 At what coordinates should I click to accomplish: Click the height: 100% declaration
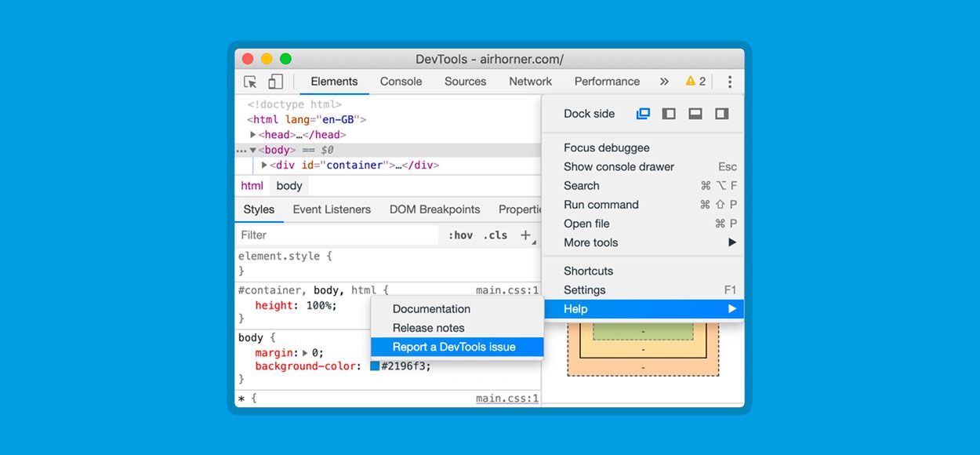coord(296,305)
